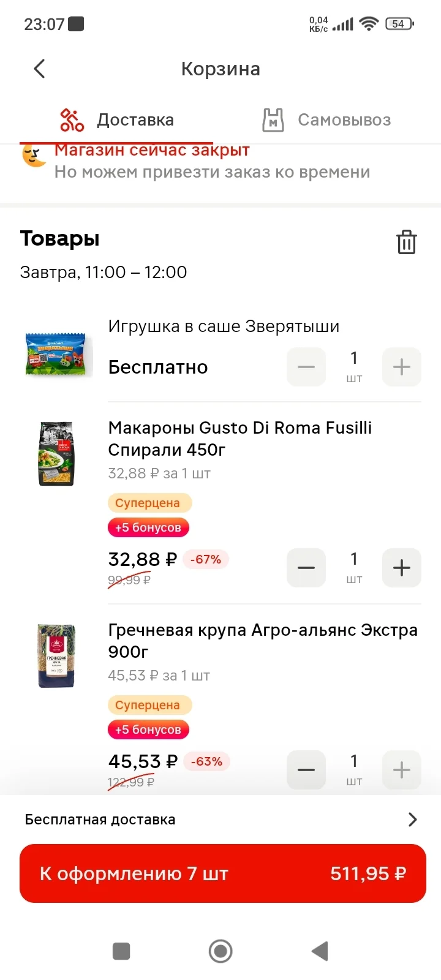
Task: Tap plus for Игрушка Зверятыши toy
Action: 402,367
